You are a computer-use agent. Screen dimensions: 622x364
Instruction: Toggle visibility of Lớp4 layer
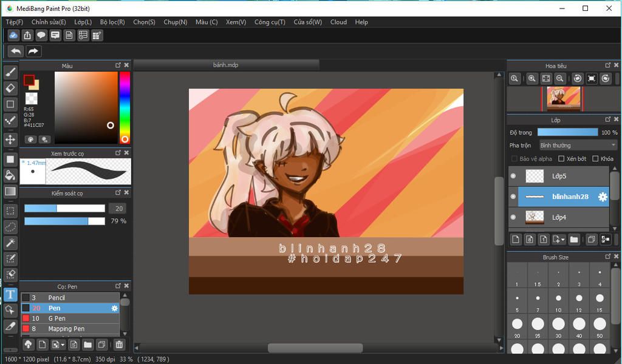pos(513,217)
